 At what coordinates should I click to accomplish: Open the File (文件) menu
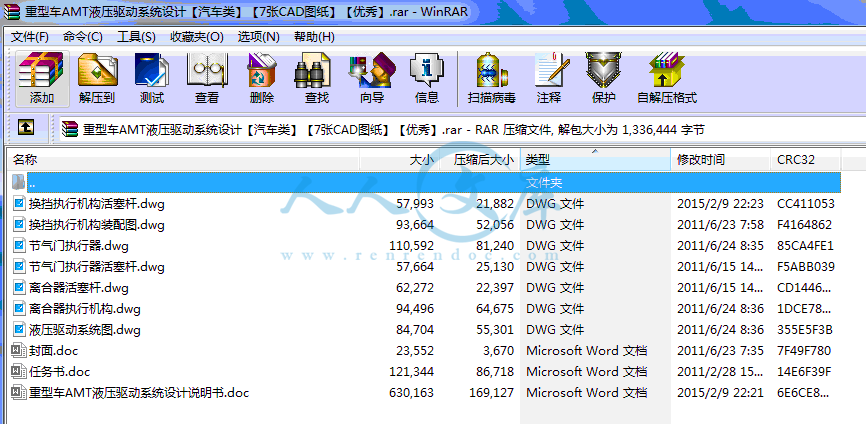(30, 37)
